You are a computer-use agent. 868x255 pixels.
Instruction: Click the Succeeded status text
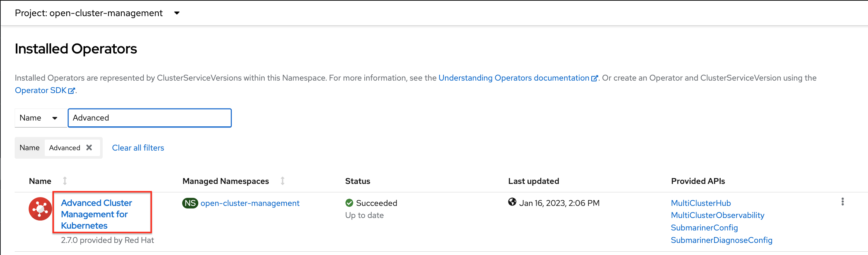pos(376,203)
